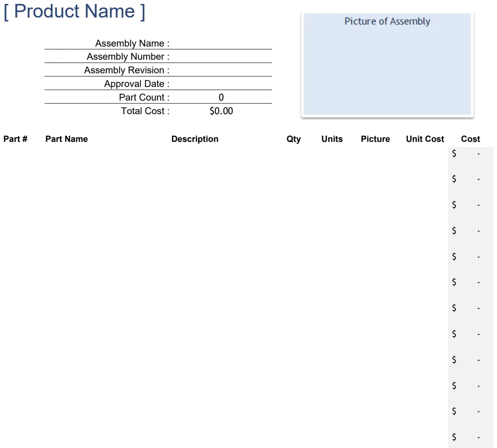Click the Qty column header
Viewport: 497px width, 448px height.
tap(294, 139)
